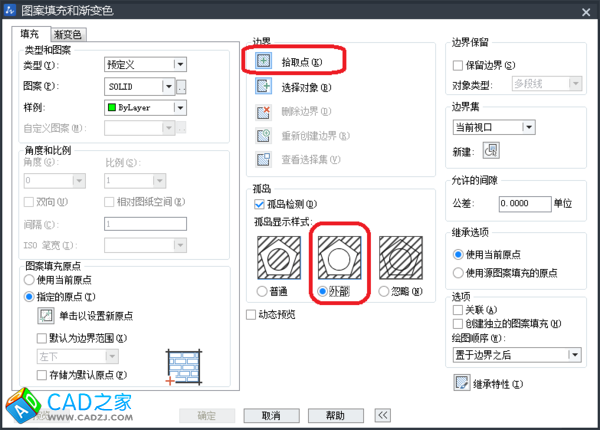Switch to the 渐变色 tab
Image resolution: width=600 pixels, height=430 pixels.
68,35
